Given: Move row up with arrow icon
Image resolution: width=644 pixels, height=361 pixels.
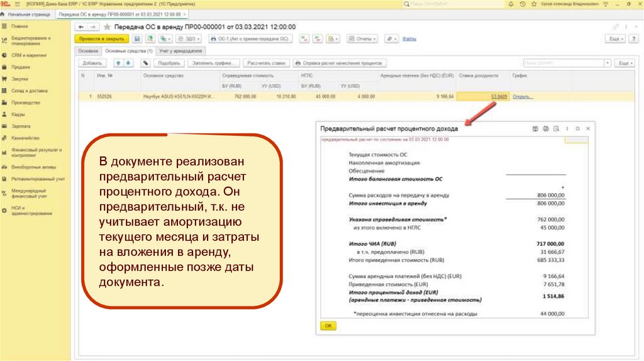Looking at the screenshot, I should 118,63.
